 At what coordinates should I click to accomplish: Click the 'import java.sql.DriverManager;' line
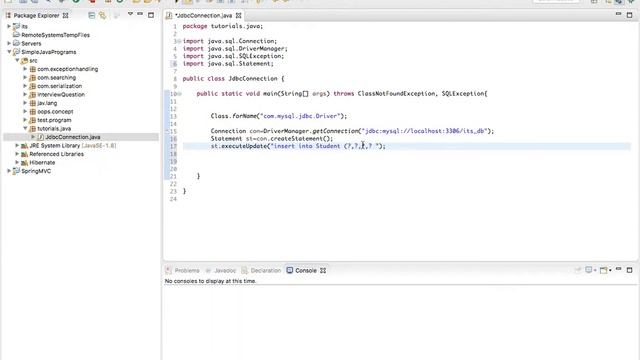(235, 49)
